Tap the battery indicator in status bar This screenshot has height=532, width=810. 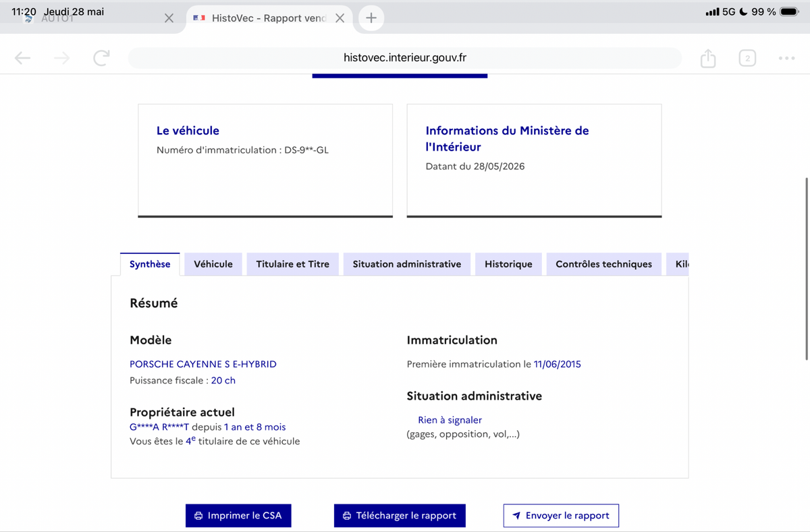tap(789, 12)
